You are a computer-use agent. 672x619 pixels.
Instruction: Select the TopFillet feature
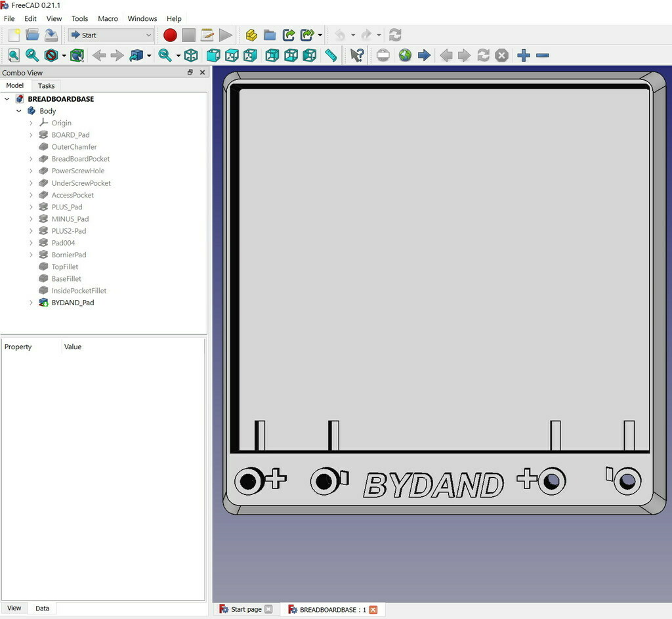65,267
